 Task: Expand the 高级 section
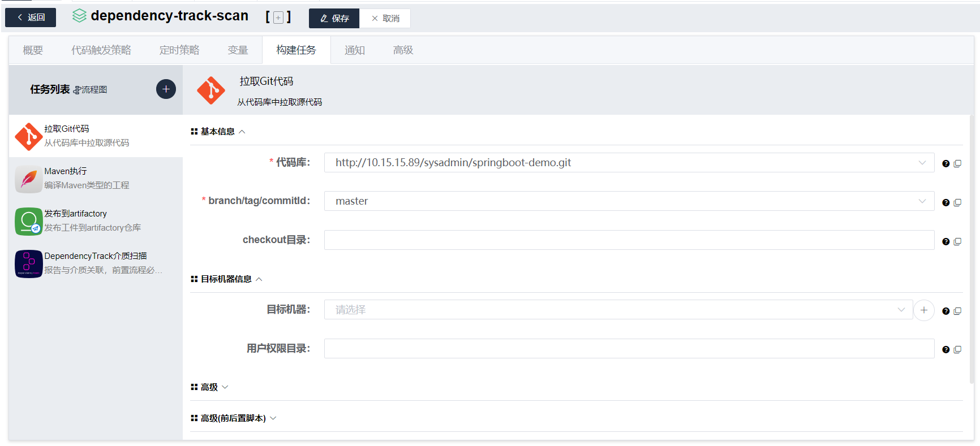(x=210, y=387)
